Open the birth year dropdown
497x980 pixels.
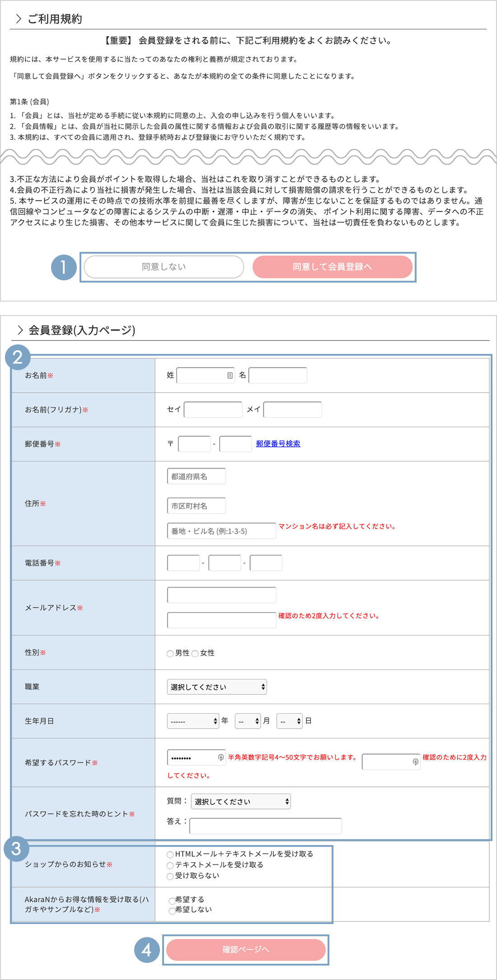coord(193,721)
